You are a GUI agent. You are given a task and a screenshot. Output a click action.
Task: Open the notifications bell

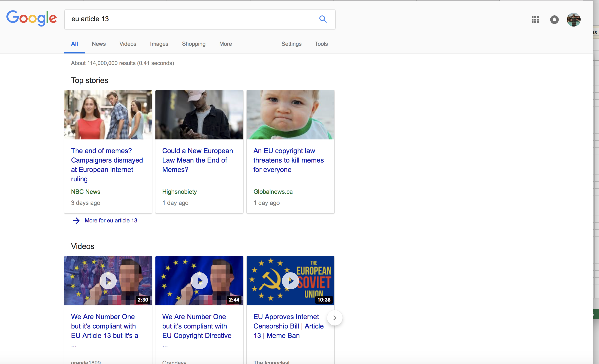click(x=554, y=20)
